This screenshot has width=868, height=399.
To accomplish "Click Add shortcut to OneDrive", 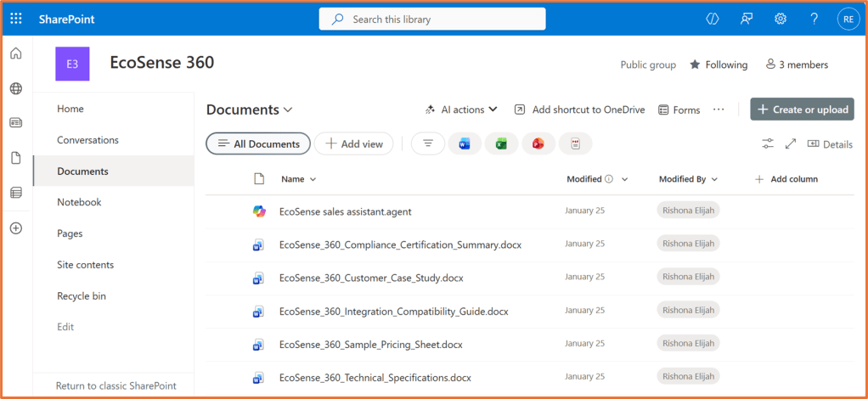I will pos(579,110).
